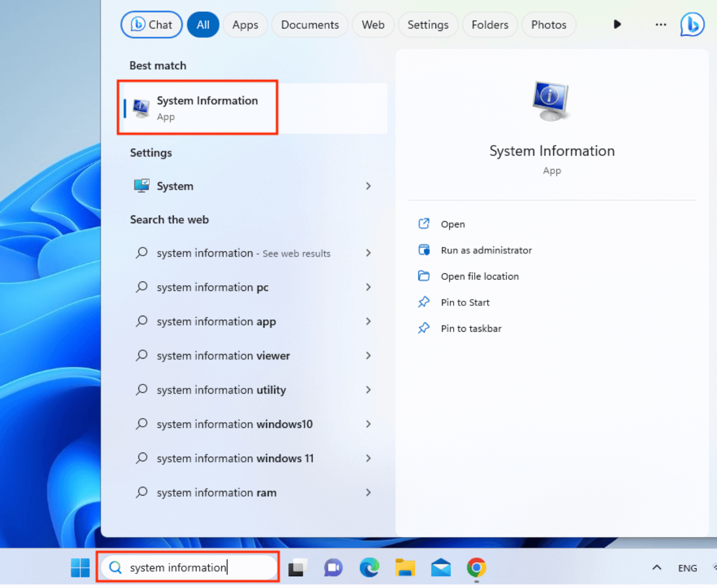Select the Documents filter tab
This screenshot has height=588, width=717.
click(x=310, y=24)
